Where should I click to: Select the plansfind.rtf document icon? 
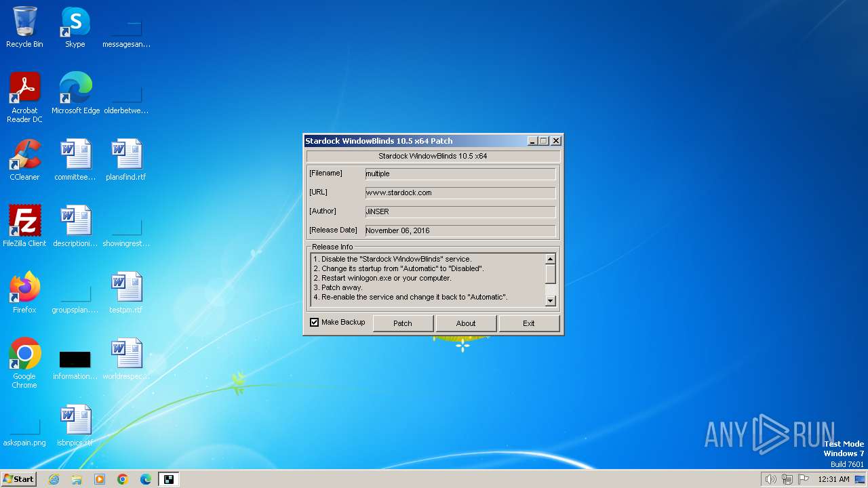pos(126,160)
